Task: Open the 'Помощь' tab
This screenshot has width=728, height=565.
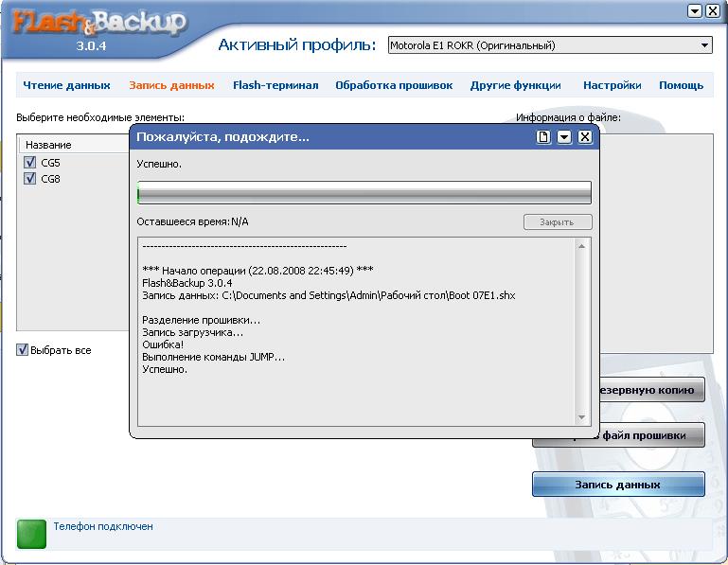Action: tap(681, 85)
